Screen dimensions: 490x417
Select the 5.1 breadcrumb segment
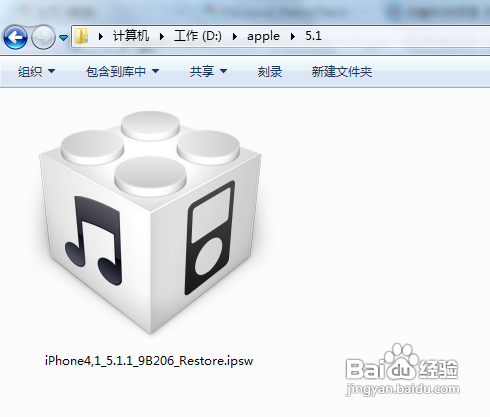313,36
